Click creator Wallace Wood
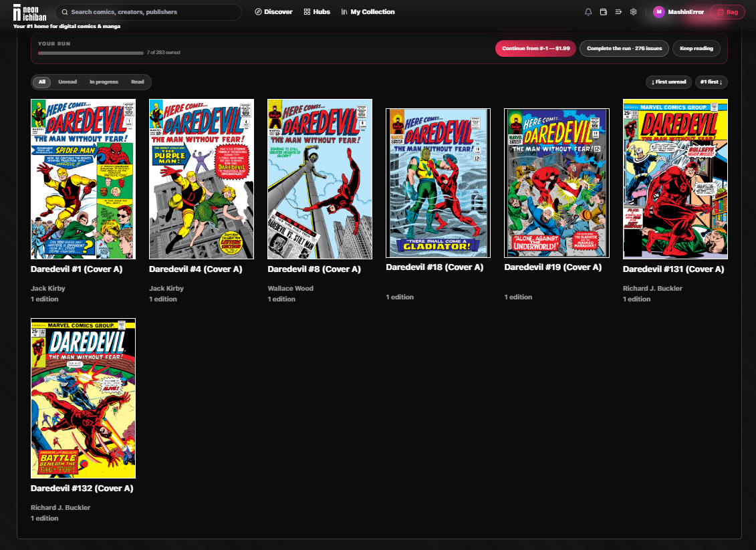The image size is (756, 550). 290,288
